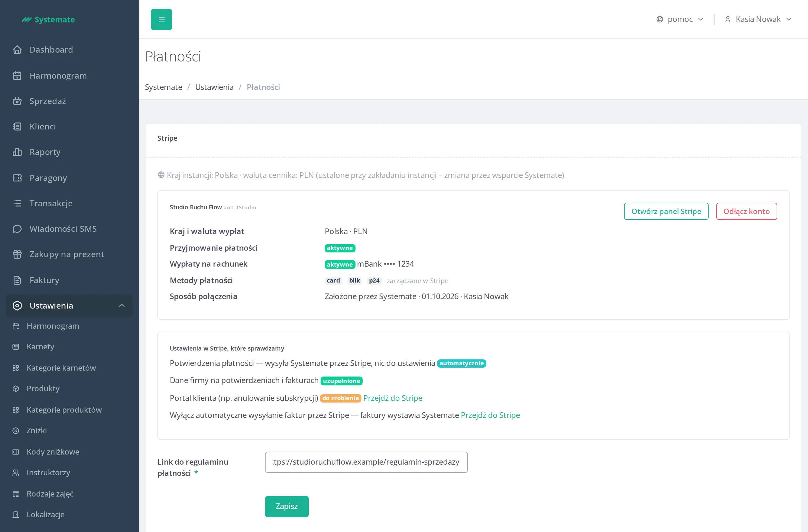Image resolution: width=808 pixels, height=532 pixels.
Task: Click the 'acct_1Studio' account ID text
Action: click(240, 208)
